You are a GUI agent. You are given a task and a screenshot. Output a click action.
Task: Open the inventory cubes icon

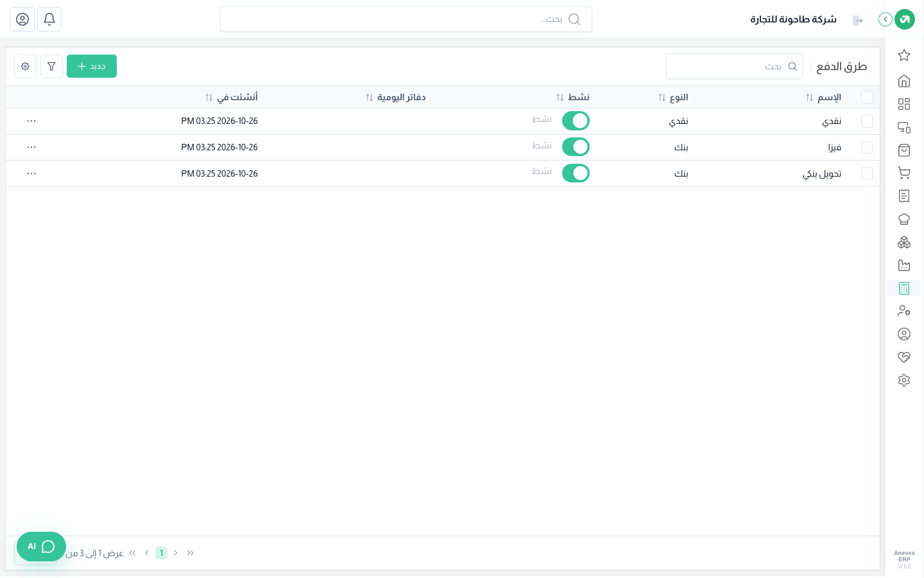[904, 242]
